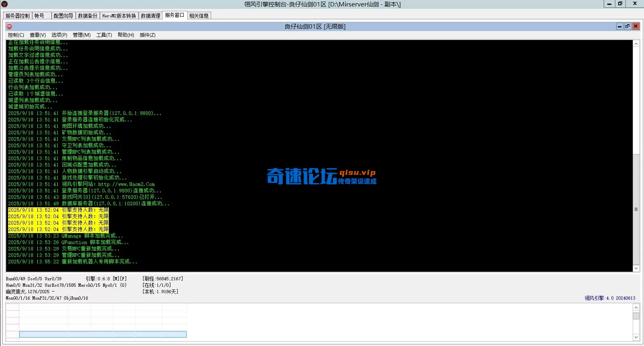
Task: Click the app icon in the outer title bar
Action: pyautogui.click(x=4, y=4)
